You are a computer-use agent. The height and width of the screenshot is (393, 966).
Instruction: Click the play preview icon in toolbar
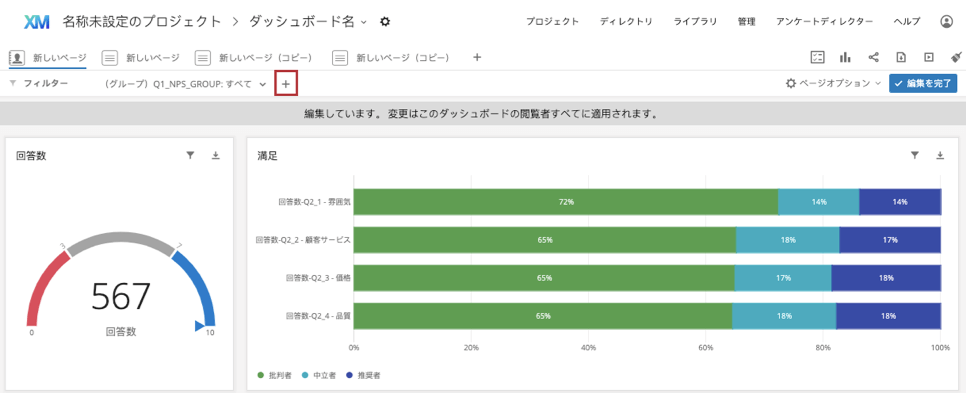click(928, 57)
